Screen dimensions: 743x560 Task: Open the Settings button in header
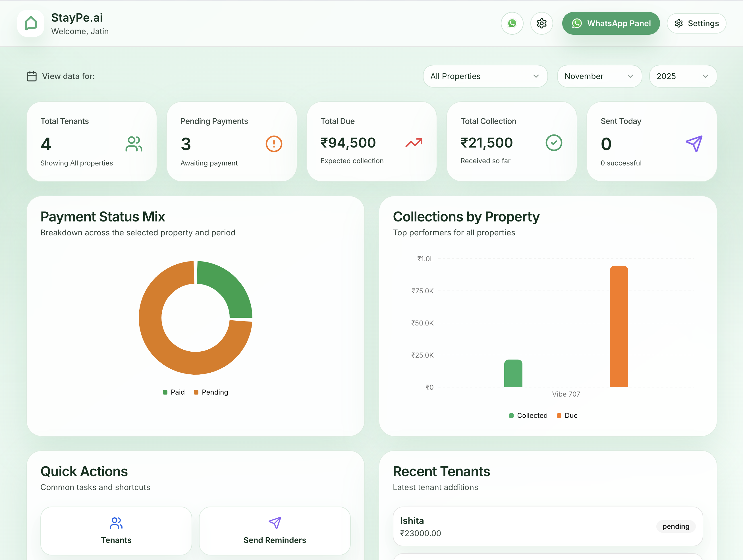[x=696, y=23]
